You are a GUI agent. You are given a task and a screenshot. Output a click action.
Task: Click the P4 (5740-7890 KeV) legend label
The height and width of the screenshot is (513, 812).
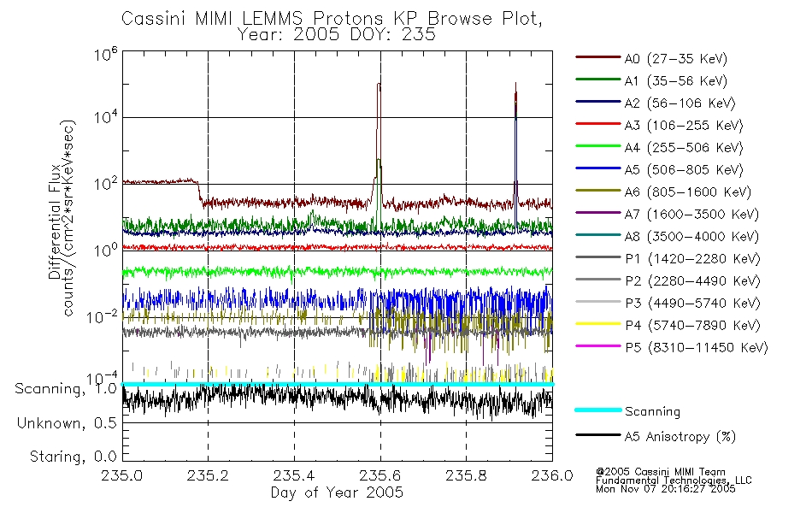click(x=692, y=326)
